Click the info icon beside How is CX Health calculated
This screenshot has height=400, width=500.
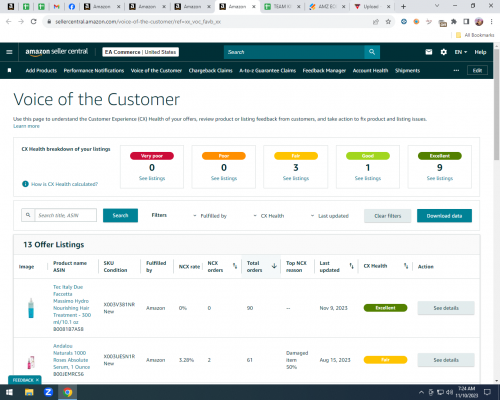25,184
